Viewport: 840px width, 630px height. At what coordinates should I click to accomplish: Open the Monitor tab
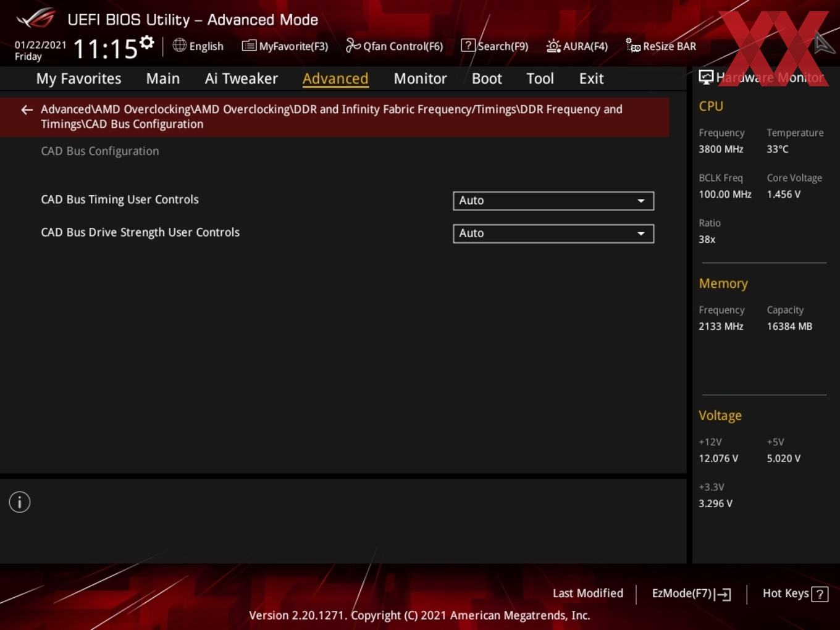420,78
